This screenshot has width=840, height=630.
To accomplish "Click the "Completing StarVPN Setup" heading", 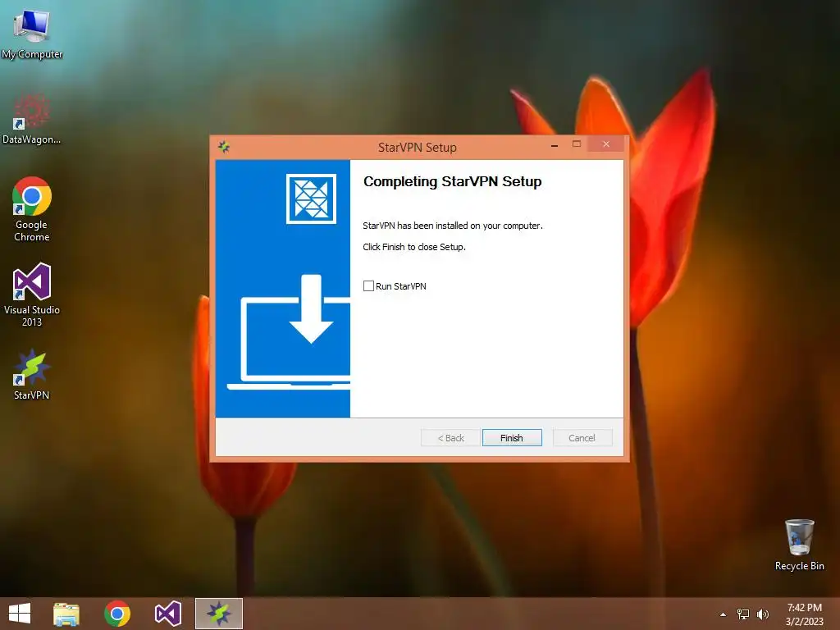I will 453,181.
